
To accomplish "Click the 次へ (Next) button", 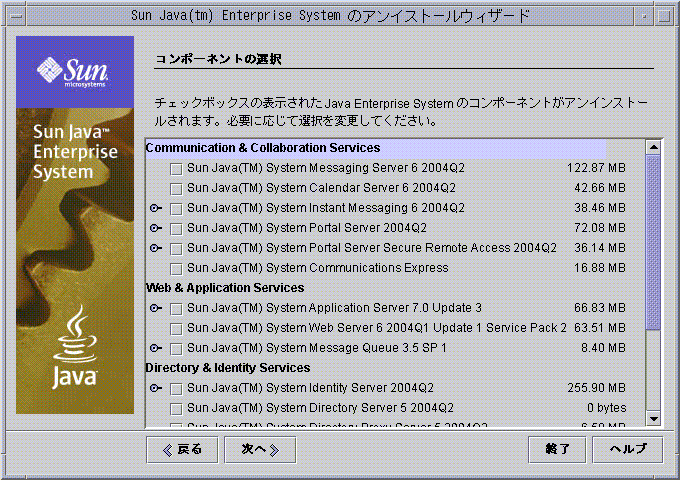I will click(260, 450).
